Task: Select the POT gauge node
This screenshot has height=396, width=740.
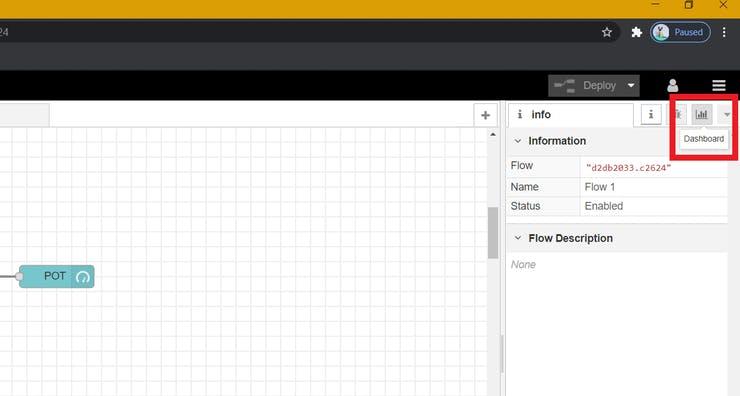Action: [x=57, y=277]
